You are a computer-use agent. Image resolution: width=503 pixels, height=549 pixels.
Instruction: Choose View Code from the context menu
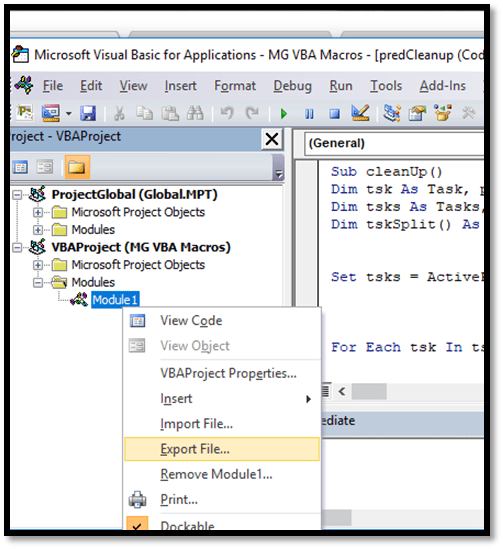[222, 320]
